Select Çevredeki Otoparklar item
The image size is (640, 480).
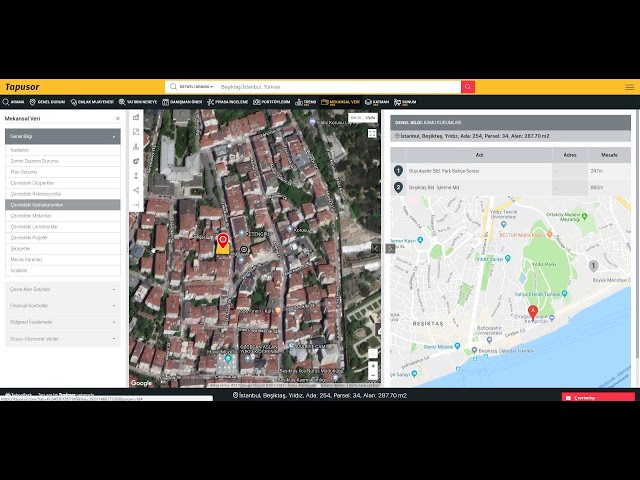[62, 183]
